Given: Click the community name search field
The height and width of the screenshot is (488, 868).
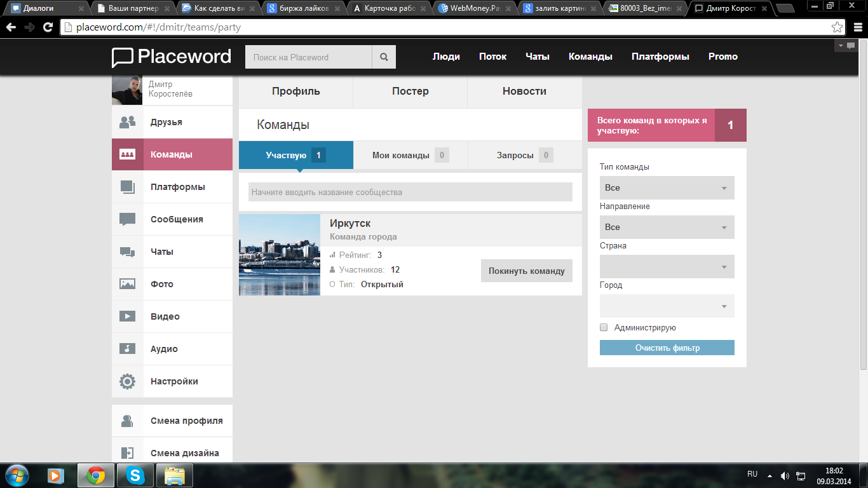Looking at the screenshot, I should (410, 192).
